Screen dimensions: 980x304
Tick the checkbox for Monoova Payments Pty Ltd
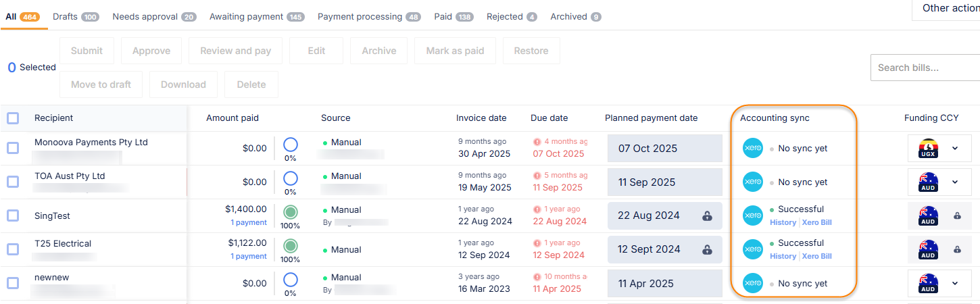13,148
